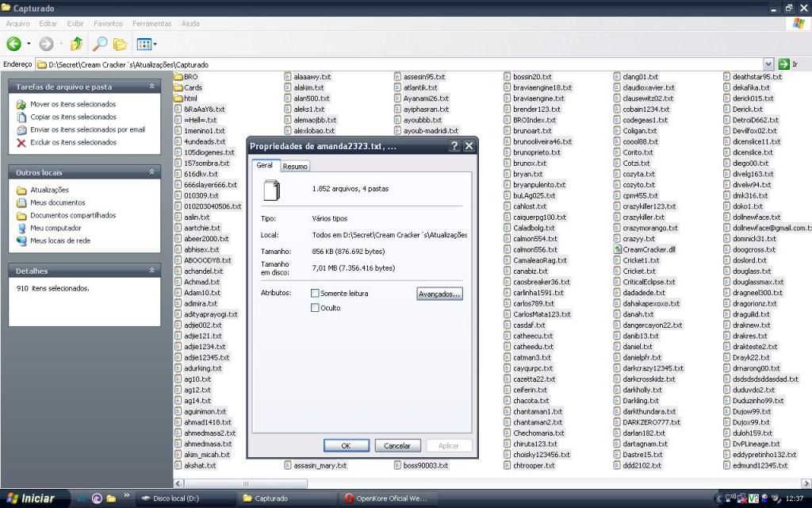Click the dialog's question mark help icon
This screenshot has height=508, width=812.
click(454, 146)
